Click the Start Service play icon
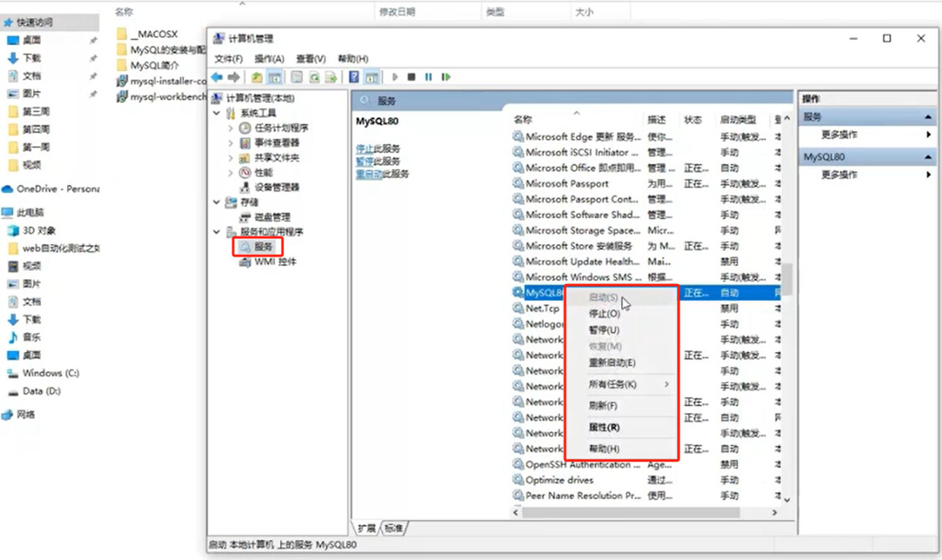Screen dimensions: 942x560 (395, 77)
